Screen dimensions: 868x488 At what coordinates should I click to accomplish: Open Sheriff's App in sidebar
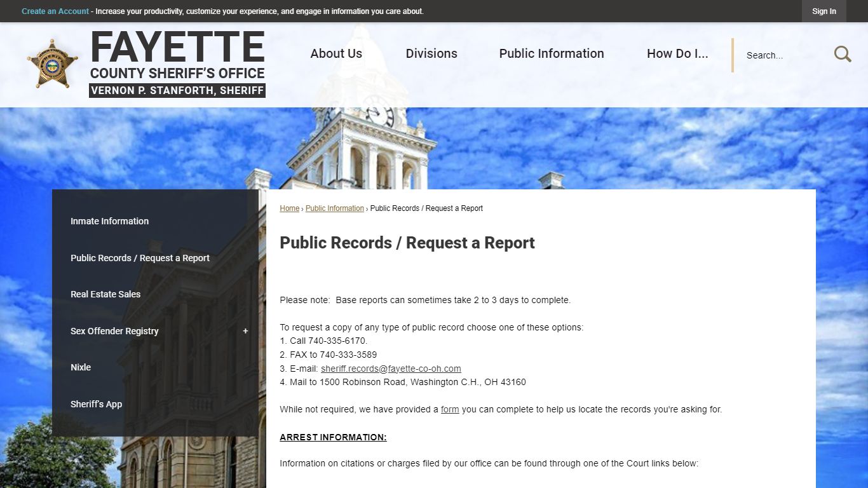(96, 404)
